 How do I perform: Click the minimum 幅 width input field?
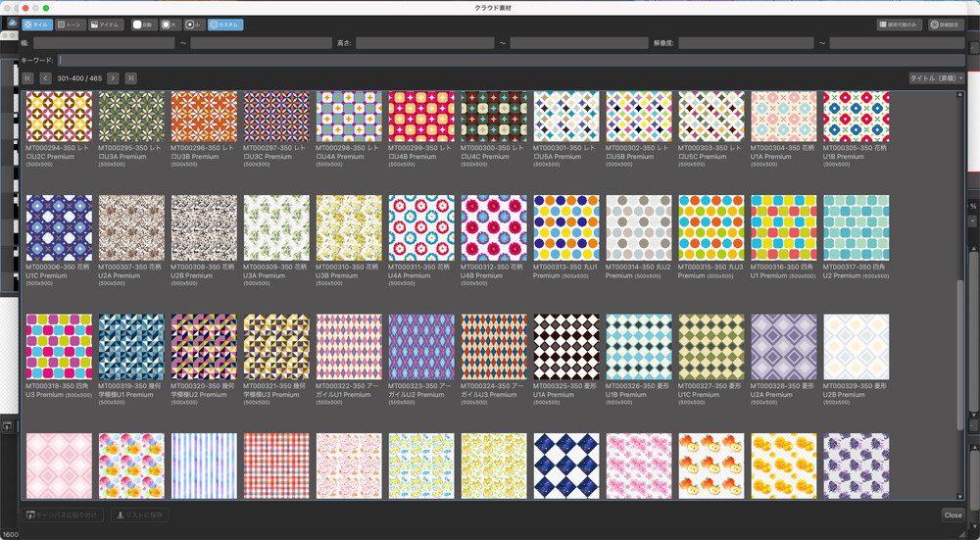(x=103, y=43)
